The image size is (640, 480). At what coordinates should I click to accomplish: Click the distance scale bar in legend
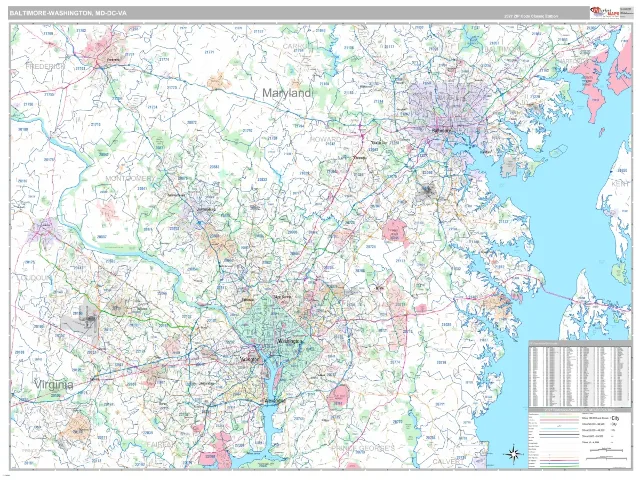pyautogui.click(x=607, y=450)
